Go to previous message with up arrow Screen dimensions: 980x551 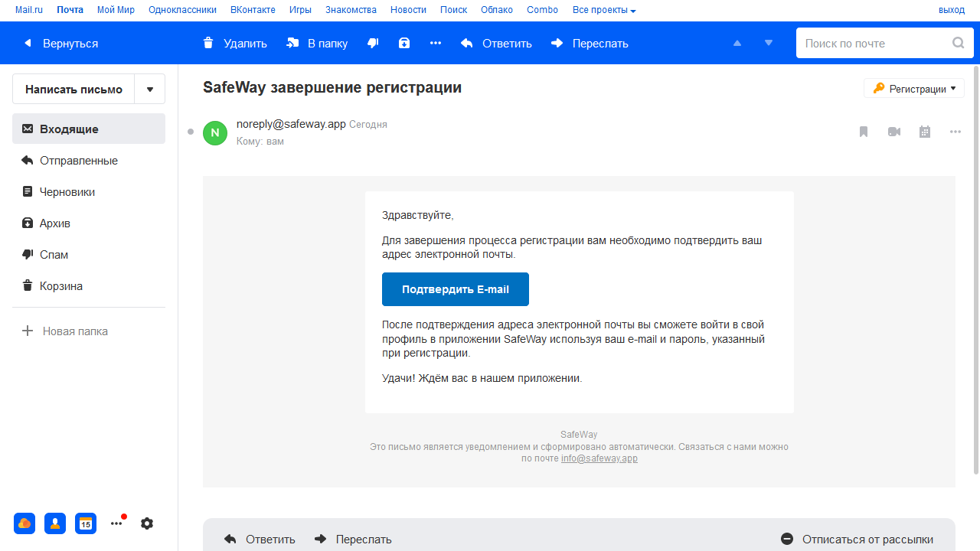click(x=737, y=44)
